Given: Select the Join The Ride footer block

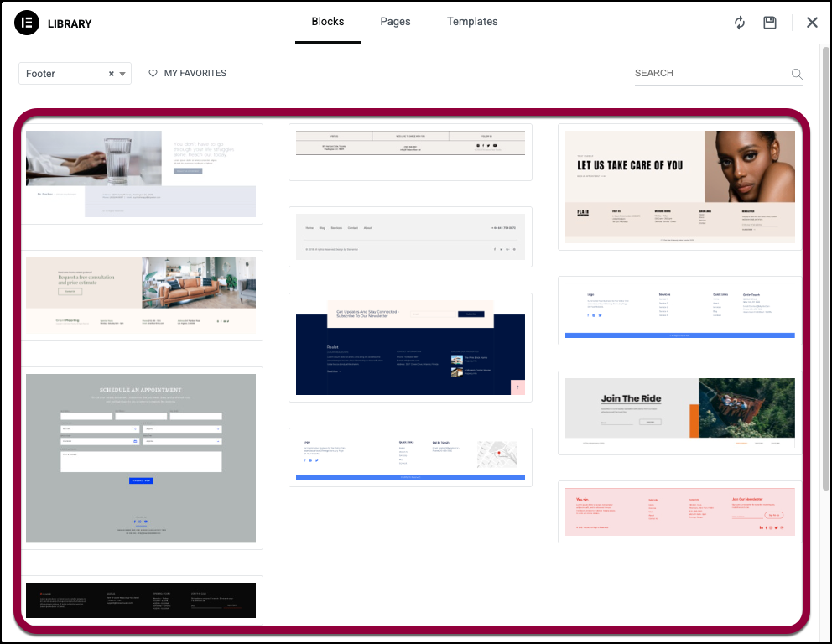Looking at the screenshot, I should 679,411.
